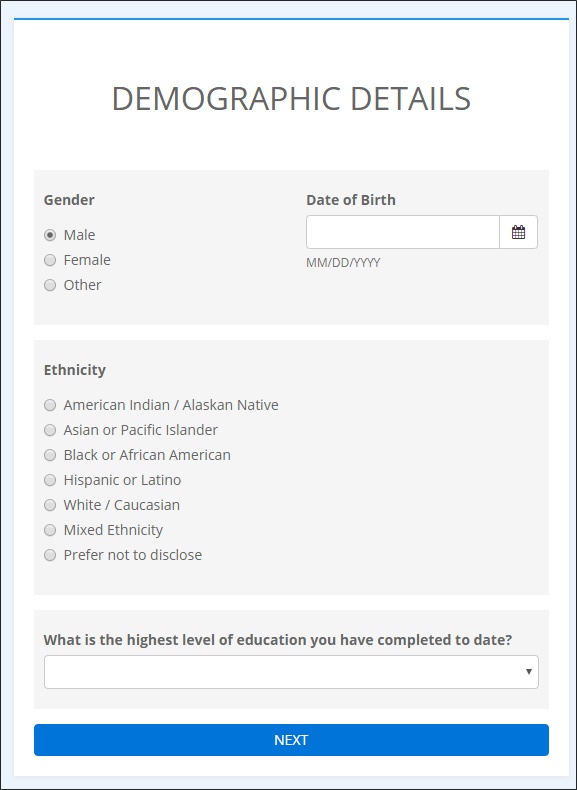Choose Asian or Pacific Islander
The width and height of the screenshot is (577, 790).
50,430
